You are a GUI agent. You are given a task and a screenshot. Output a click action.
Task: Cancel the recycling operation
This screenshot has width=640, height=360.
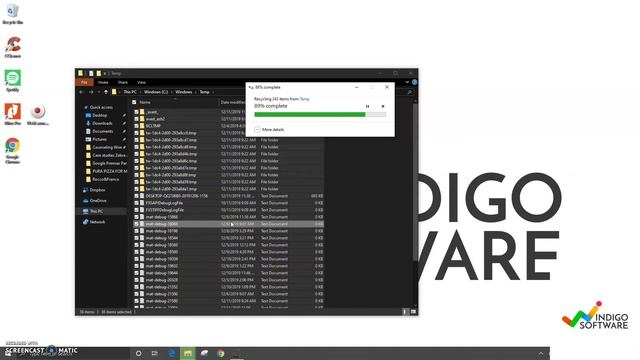coord(383,106)
